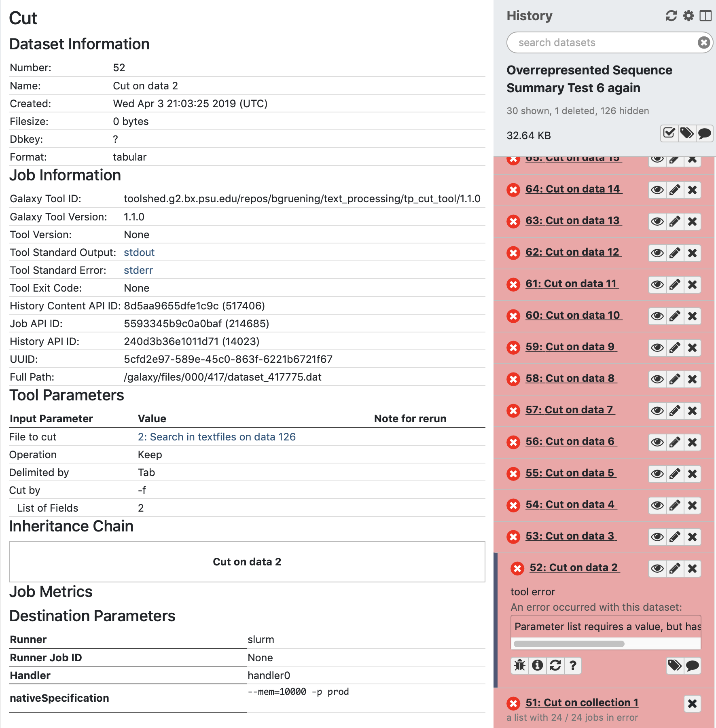This screenshot has width=716, height=728.
Task: Open the stdout link
Action: point(139,252)
